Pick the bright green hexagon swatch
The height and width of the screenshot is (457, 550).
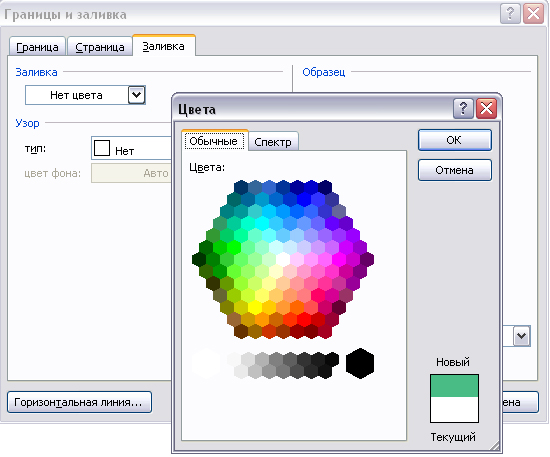[x=234, y=247]
